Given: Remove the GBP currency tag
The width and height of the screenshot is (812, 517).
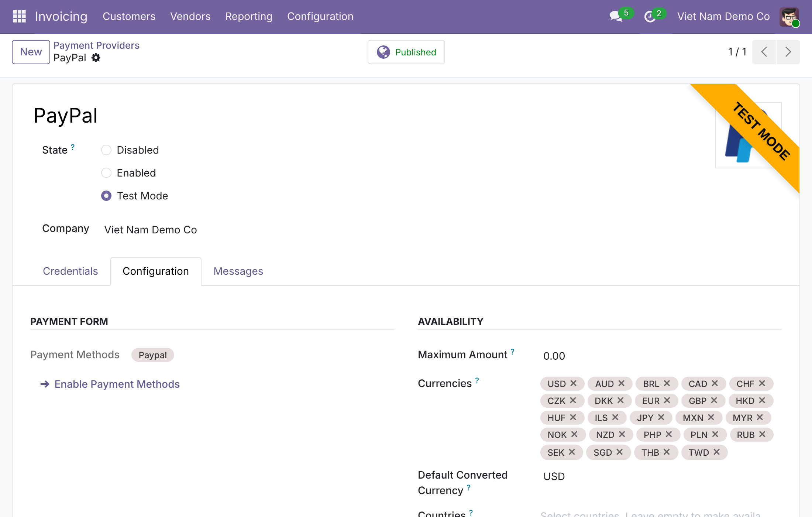Looking at the screenshot, I should click(x=714, y=400).
